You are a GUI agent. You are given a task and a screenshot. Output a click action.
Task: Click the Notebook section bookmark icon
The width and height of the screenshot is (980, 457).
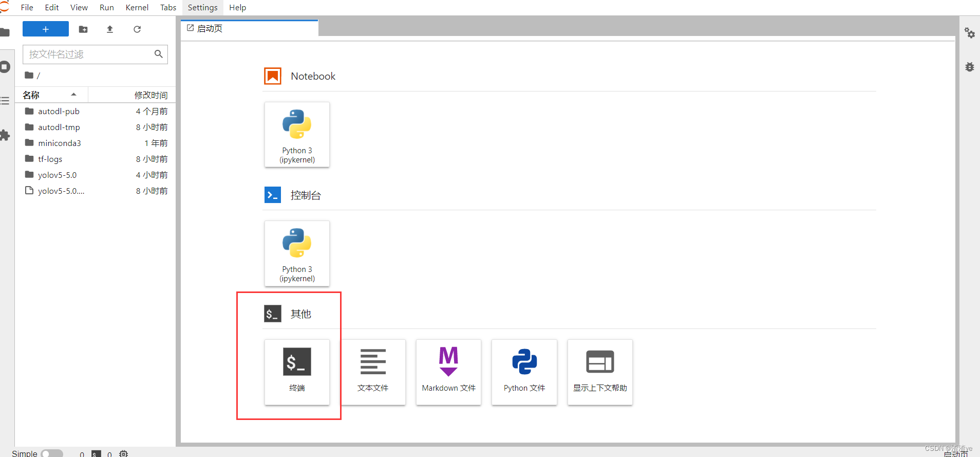pyautogui.click(x=273, y=76)
